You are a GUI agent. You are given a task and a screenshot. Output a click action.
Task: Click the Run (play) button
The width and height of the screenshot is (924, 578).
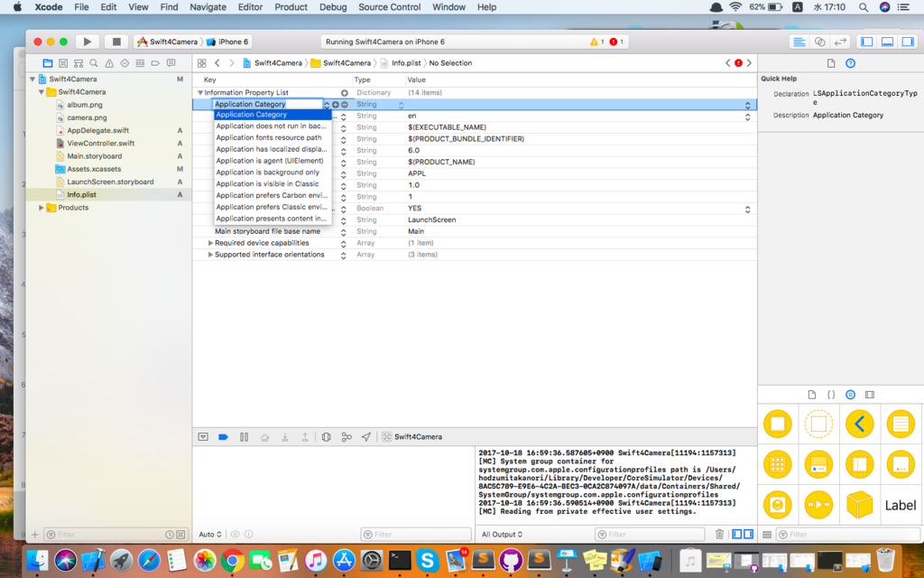tap(88, 42)
